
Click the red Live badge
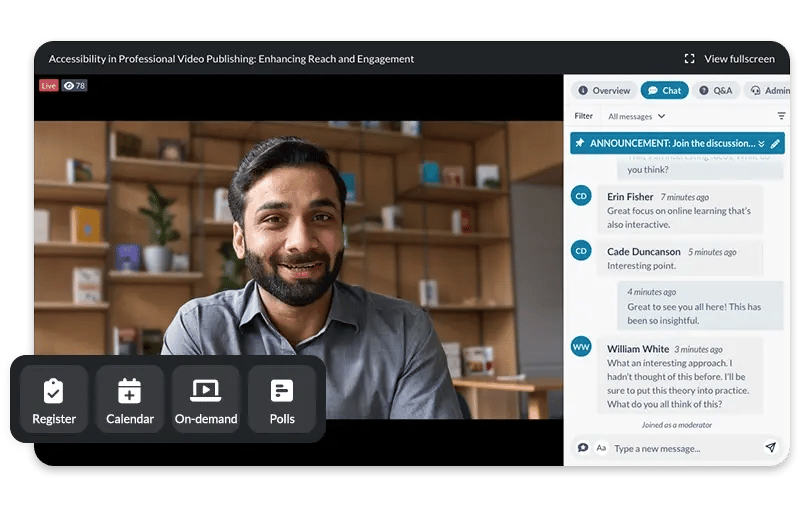point(49,86)
